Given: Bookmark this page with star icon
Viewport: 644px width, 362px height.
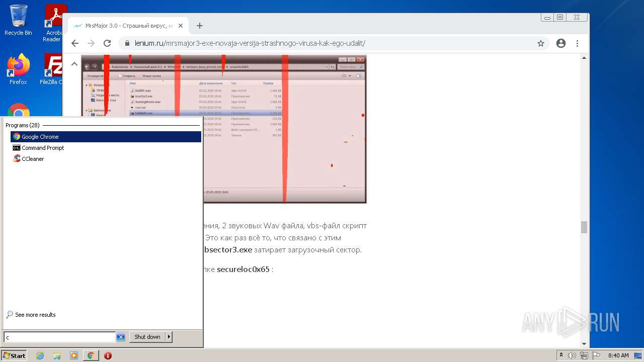Looking at the screenshot, I should tap(541, 43).
